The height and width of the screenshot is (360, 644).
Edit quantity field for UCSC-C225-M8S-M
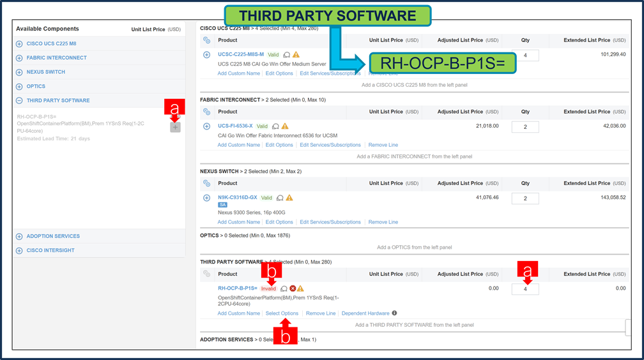tap(525, 56)
